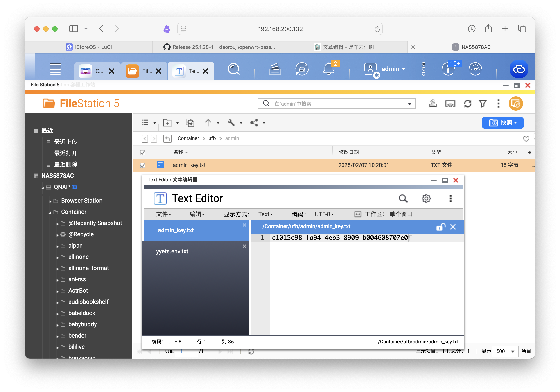Add current folder to favorites heart icon

tap(526, 139)
